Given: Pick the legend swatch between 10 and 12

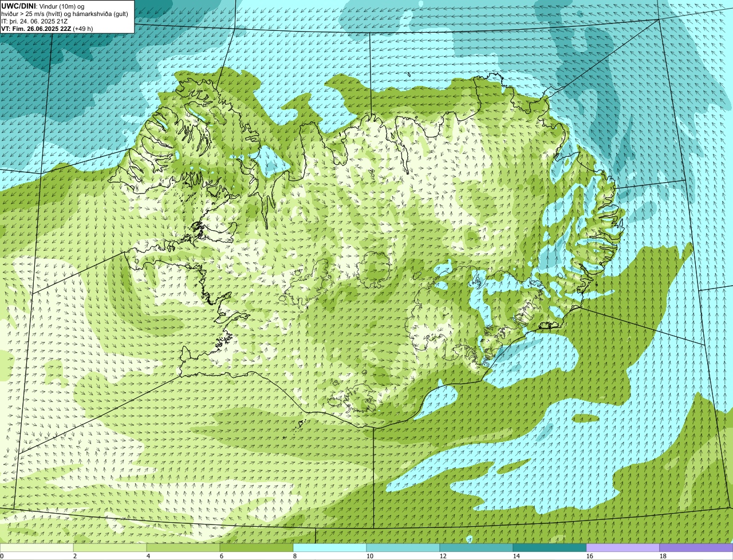Looking at the screenshot, I should tap(403, 547).
